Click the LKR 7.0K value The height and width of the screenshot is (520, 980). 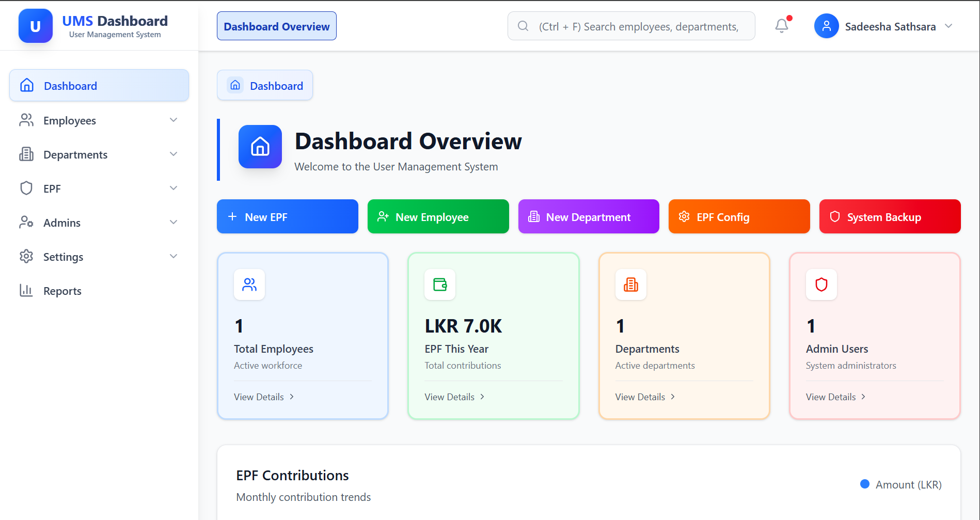[x=463, y=326]
